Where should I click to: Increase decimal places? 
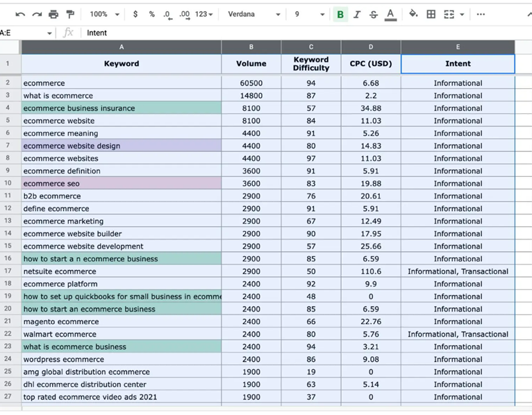click(185, 15)
